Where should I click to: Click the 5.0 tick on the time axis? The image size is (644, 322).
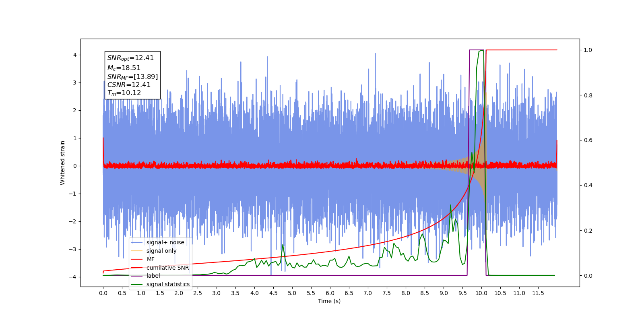pos(292,293)
